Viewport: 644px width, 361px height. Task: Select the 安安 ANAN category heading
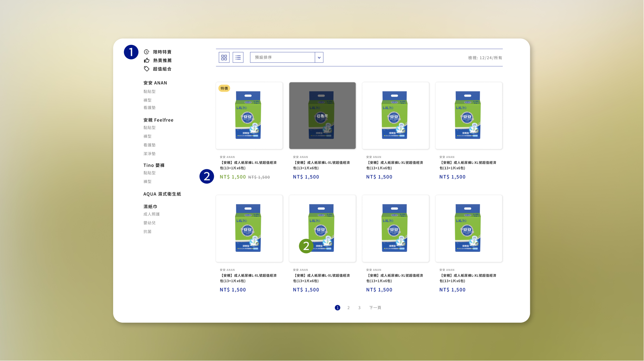tap(155, 83)
